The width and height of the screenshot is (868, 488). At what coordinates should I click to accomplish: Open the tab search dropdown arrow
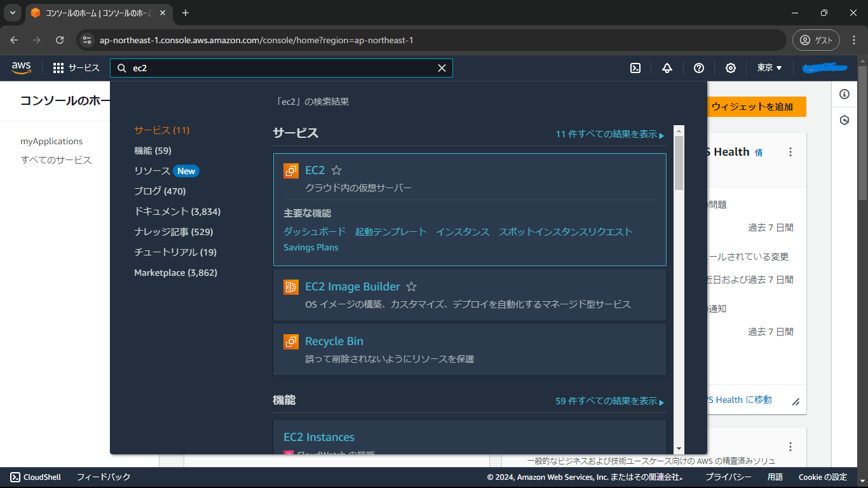click(x=12, y=13)
